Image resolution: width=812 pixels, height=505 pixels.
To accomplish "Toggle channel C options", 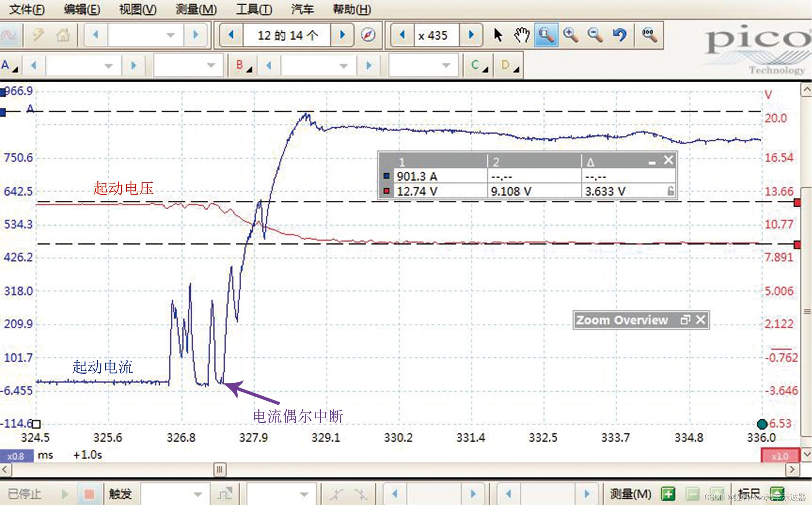I will click(x=479, y=65).
